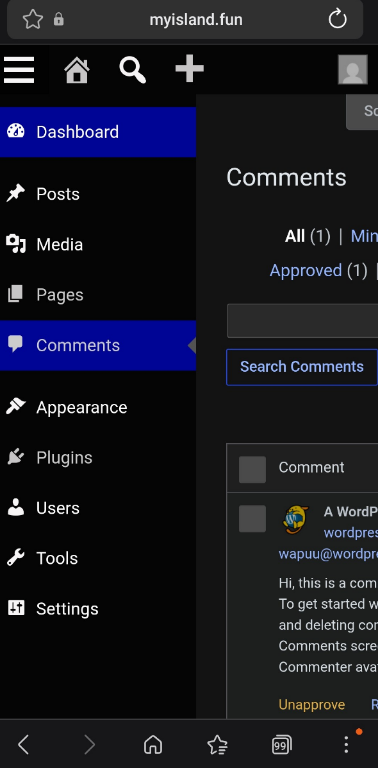Reload the page with the refresh icon
The height and width of the screenshot is (768, 378).
click(337, 20)
